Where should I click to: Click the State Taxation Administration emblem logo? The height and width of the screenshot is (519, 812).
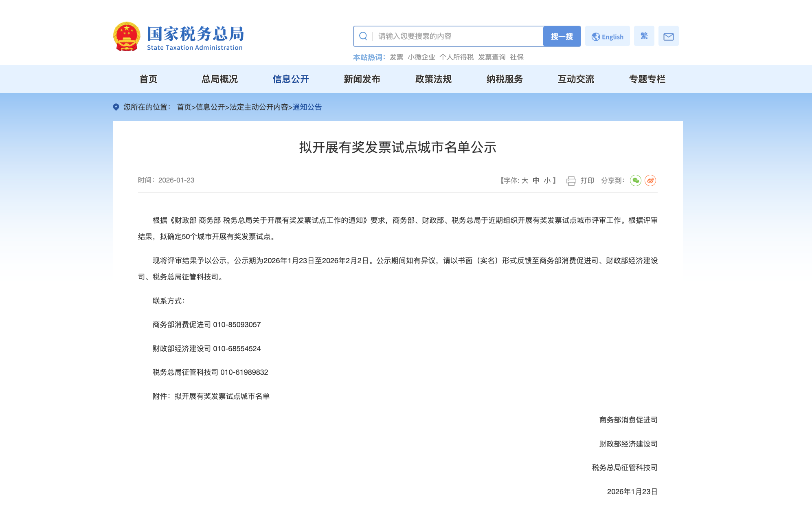pyautogui.click(x=127, y=36)
